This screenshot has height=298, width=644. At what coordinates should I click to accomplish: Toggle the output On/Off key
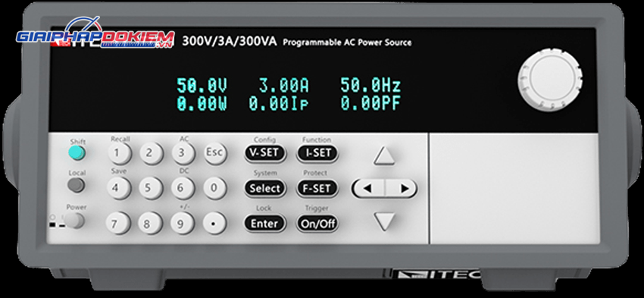click(317, 224)
